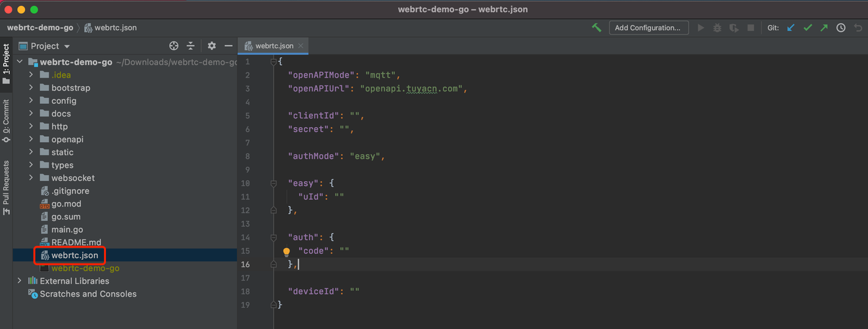Screen dimensions: 868x329
Task: Expand the .idea folder arrow
Action: tap(31, 75)
